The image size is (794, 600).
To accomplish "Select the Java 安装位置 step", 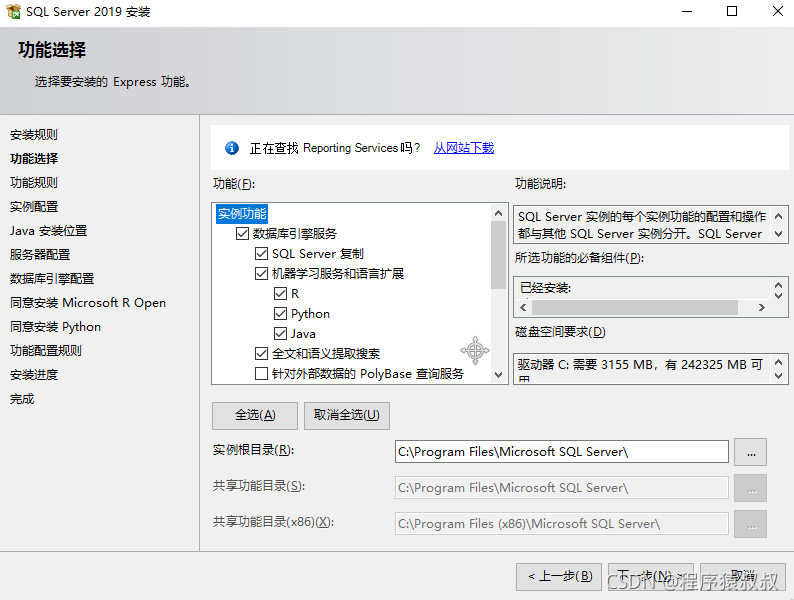I will pos(48,230).
